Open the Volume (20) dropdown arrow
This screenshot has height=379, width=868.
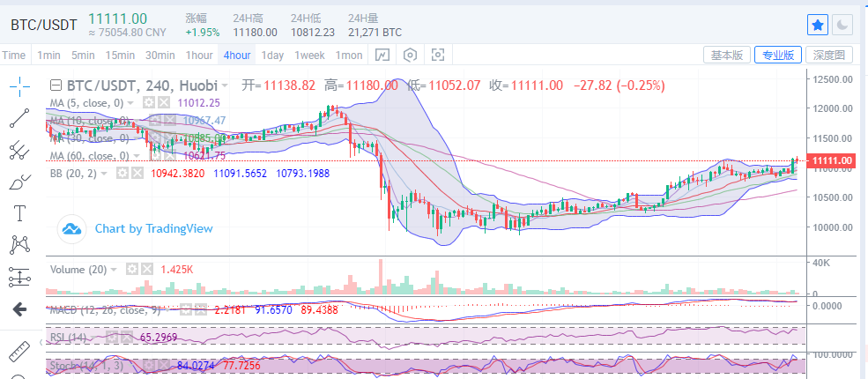(114, 270)
